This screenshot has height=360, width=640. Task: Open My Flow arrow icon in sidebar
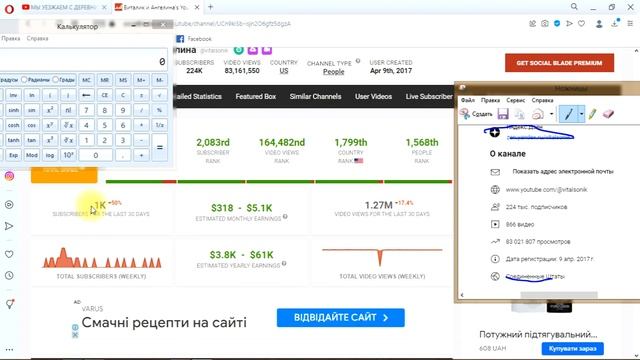click(x=9, y=226)
